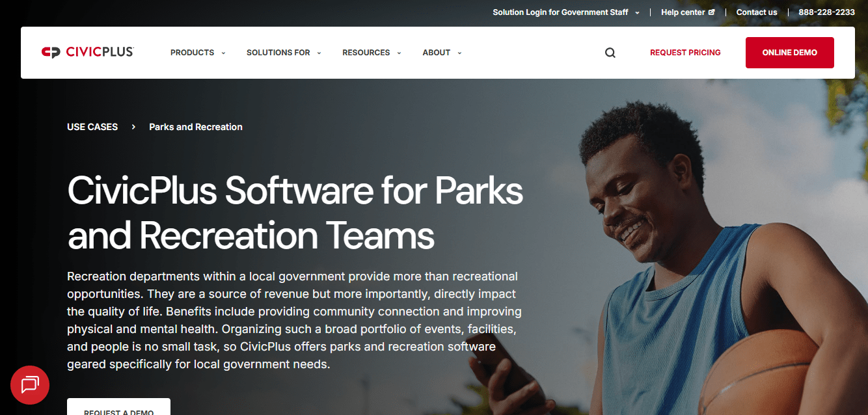The height and width of the screenshot is (415, 868).
Task: Click the breadcrumb separator arrow after USE CASES
Action: click(x=133, y=127)
